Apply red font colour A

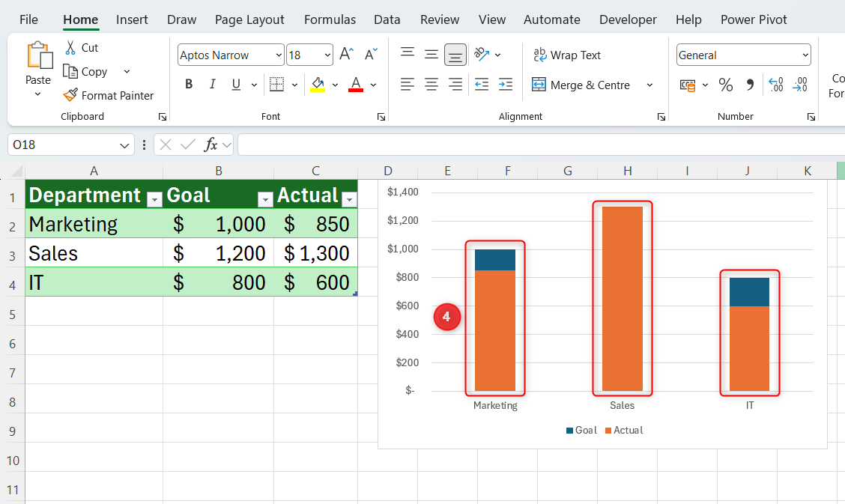tap(356, 85)
